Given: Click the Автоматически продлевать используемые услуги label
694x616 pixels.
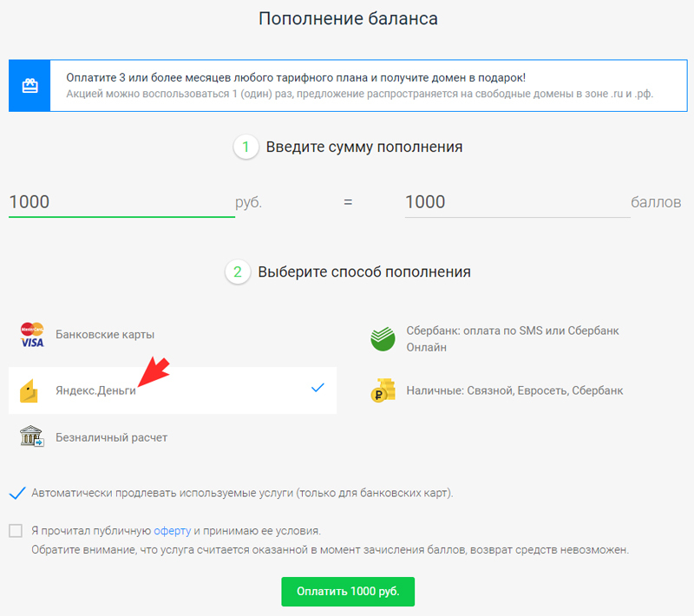Looking at the screenshot, I should (242, 493).
